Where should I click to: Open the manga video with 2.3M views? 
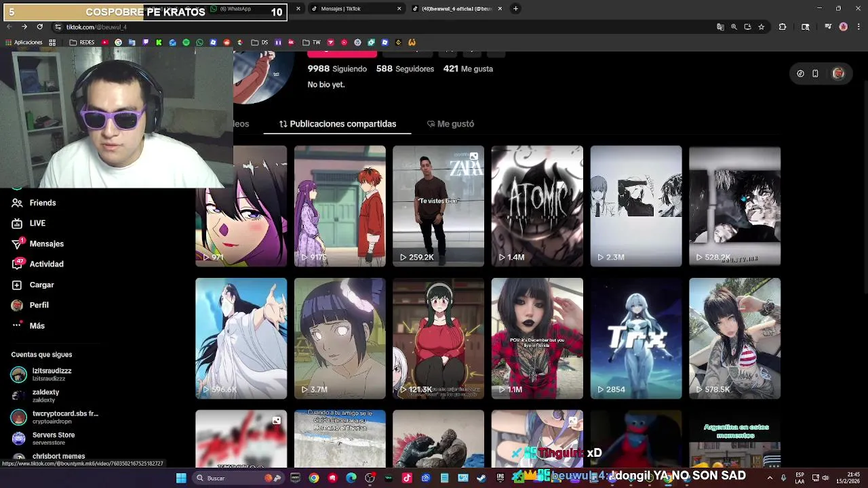click(x=636, y=206)
